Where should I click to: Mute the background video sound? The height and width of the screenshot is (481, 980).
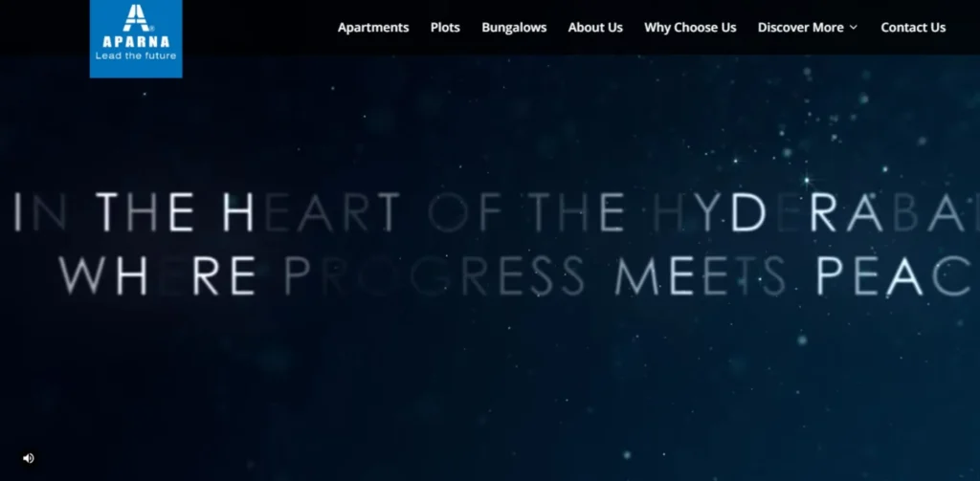(x=28, y=458)
